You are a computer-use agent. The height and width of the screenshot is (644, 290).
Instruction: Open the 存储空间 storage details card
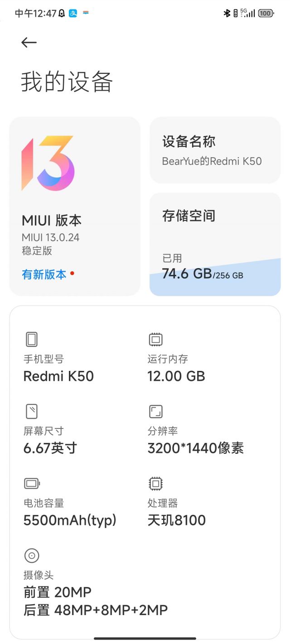[214, 243]
